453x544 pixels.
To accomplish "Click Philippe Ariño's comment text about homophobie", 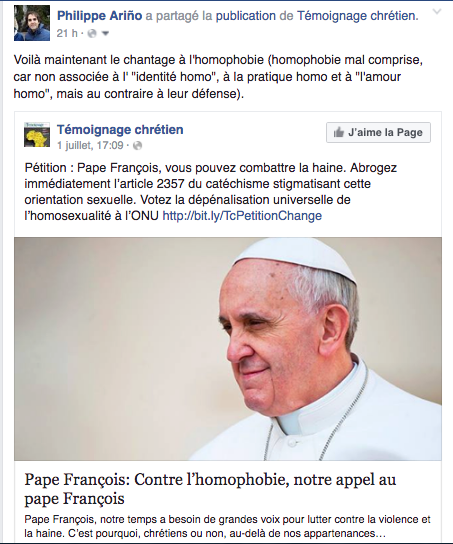I will coord(218,77).
